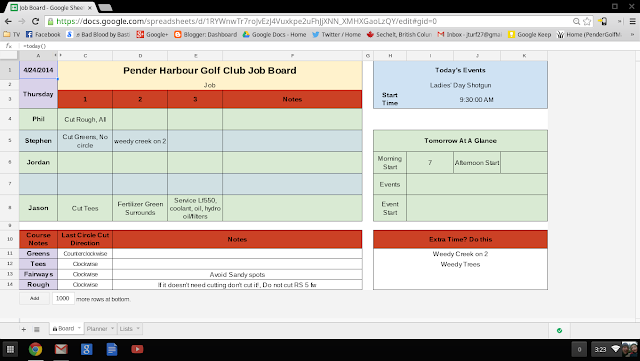Click the green check status icon

pos(559,330)
